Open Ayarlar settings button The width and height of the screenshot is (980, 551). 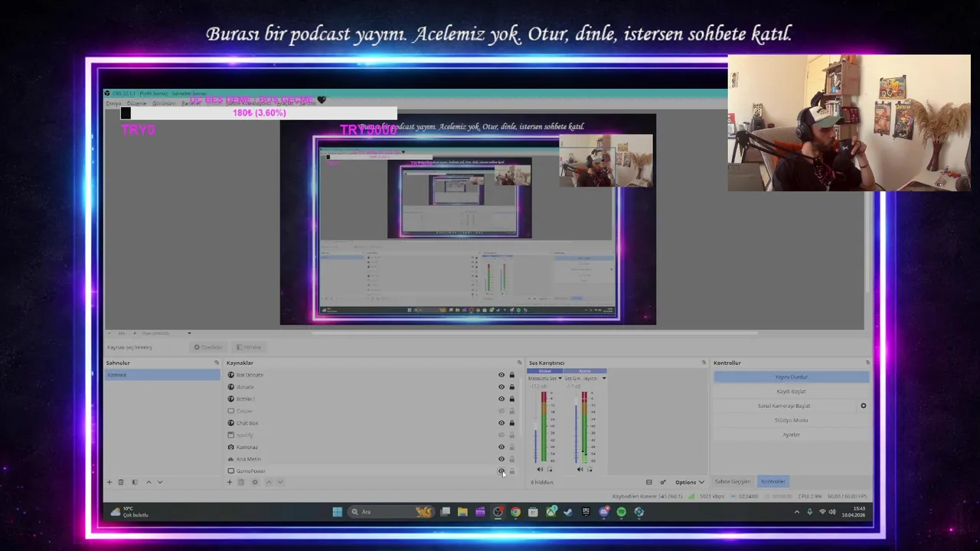(792, 435)
